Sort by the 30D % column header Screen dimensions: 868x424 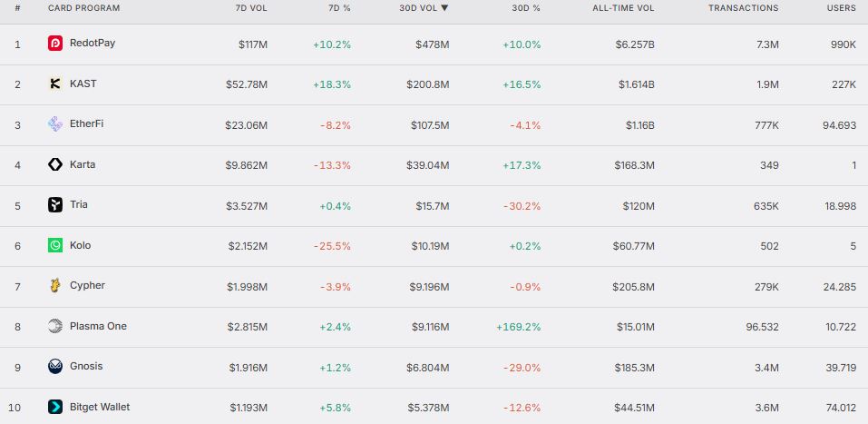(528, 8)
